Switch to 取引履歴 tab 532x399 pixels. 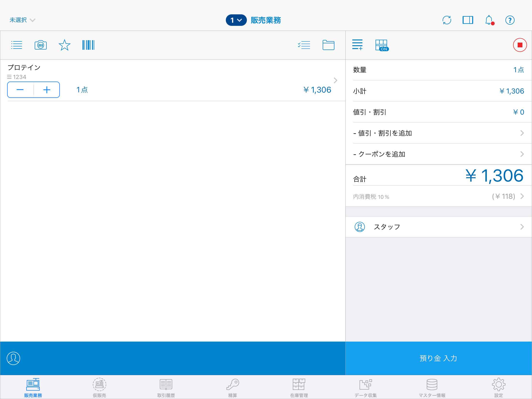166,388
